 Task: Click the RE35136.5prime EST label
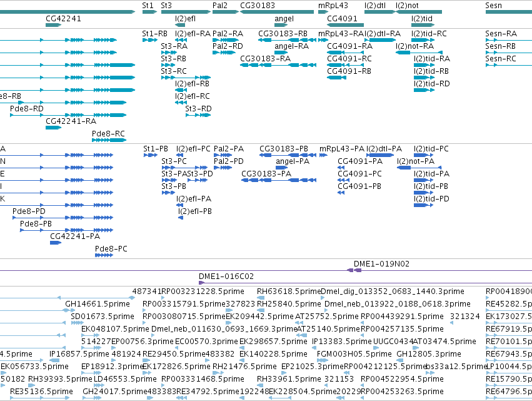41,392
